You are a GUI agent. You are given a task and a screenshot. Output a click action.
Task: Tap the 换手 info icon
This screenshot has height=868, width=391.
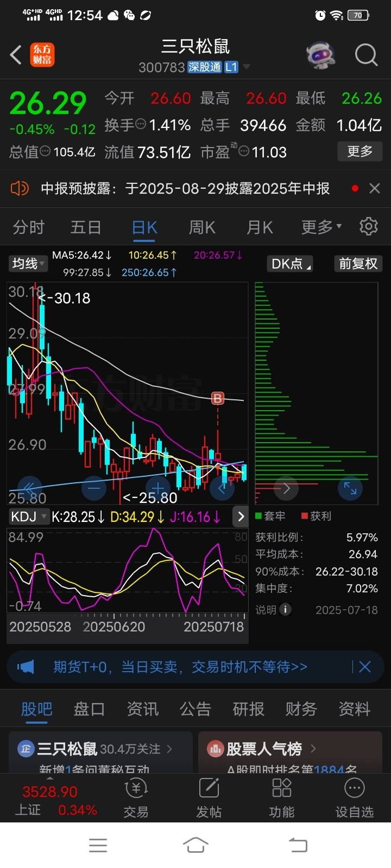[141, 124]
